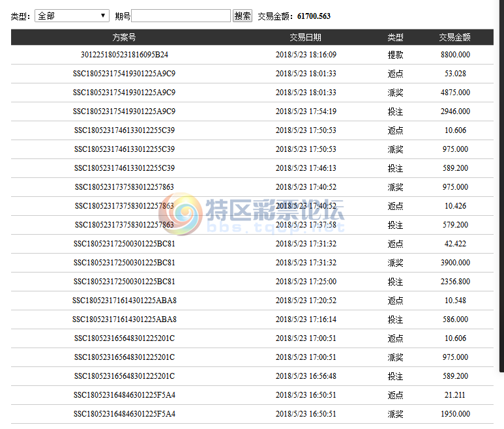Click the 方案号 column header
Screen dimensions: 504x429
pyautogui.click(x=124, y=37)
